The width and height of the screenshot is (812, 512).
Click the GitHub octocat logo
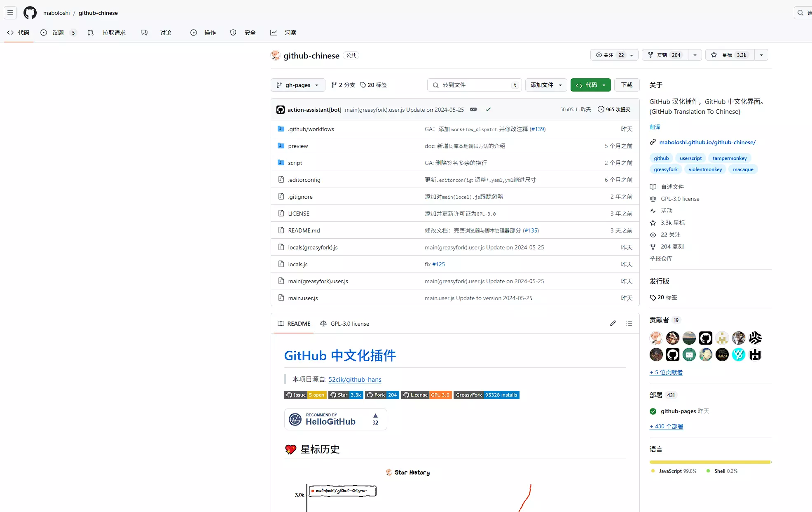[30, 13]
